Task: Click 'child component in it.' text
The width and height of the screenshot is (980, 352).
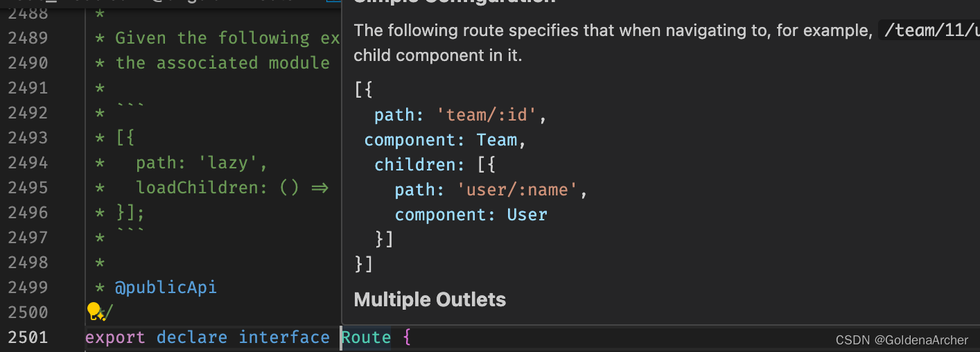Action: [x=437, y=55]
